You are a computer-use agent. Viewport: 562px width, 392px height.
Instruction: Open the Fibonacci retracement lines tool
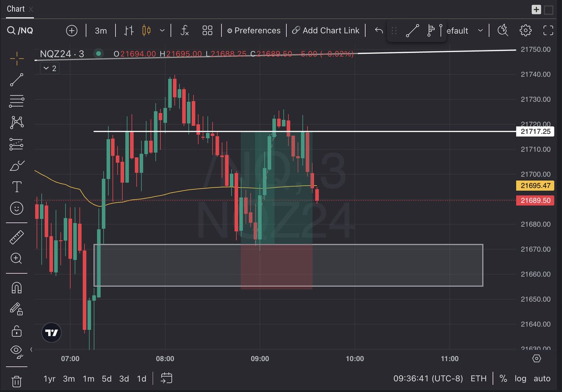click(17, 101)
